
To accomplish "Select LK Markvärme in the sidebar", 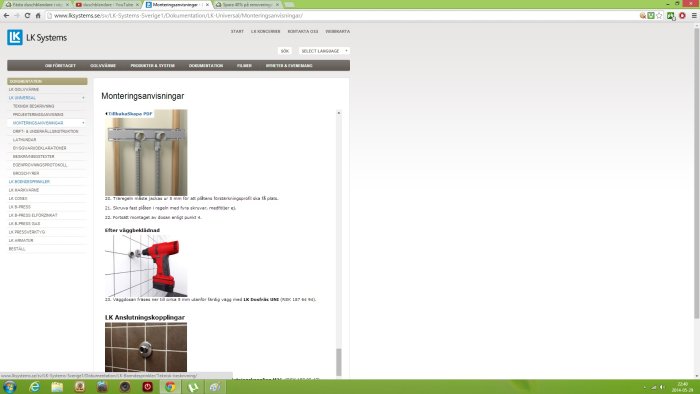I will 24,190.
